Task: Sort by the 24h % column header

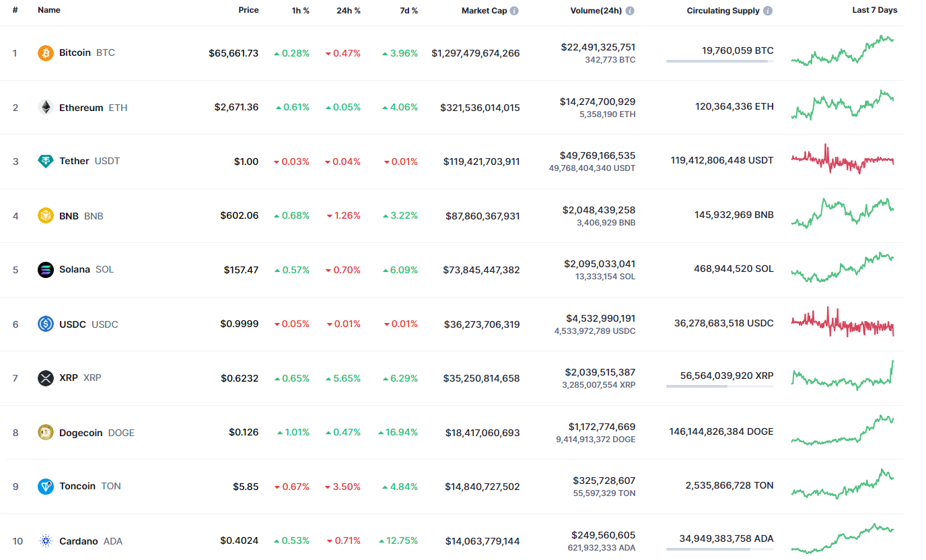Action: point(349,11)
